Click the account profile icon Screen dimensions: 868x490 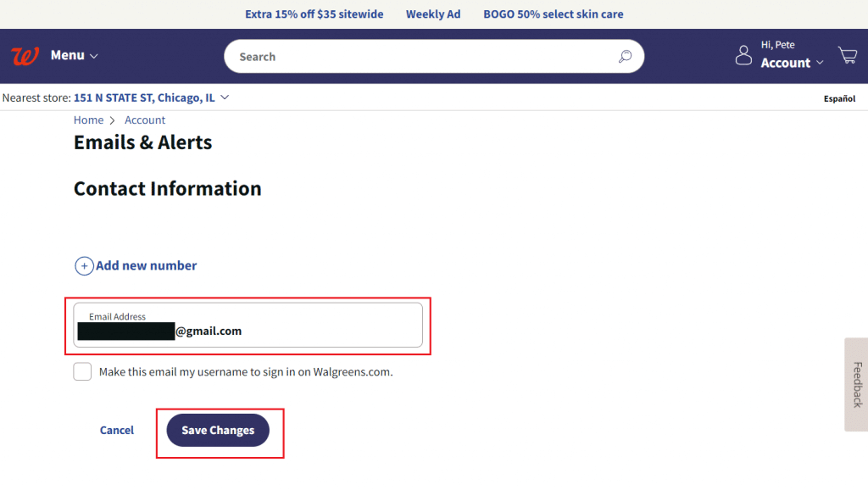(743, 56)
